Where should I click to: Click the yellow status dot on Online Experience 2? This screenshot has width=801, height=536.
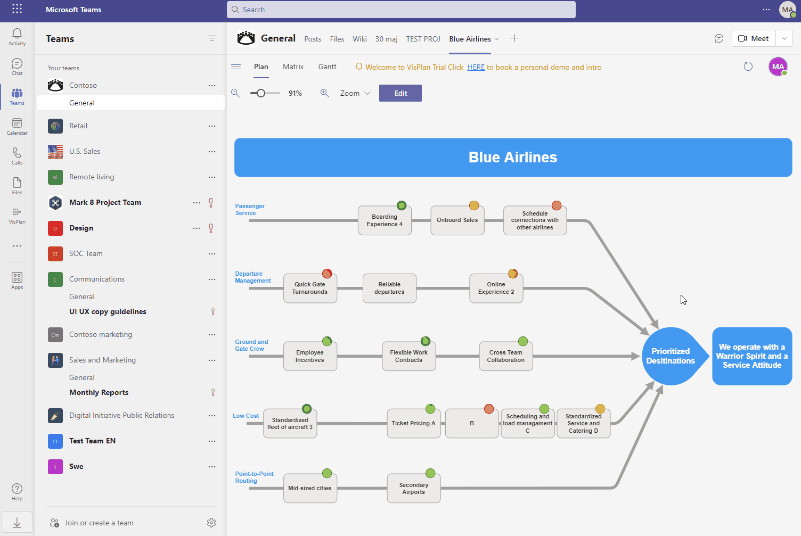pyautogui.click(x=512, y=274)
